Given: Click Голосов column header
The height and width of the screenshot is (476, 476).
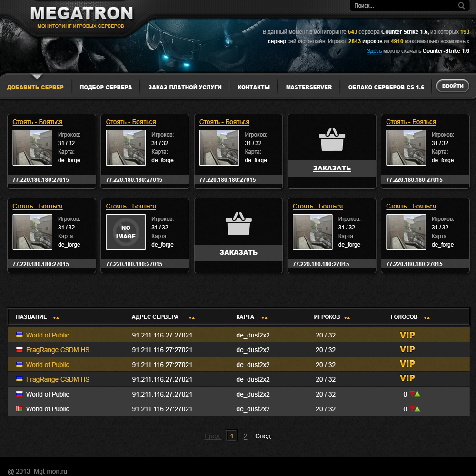Looking at the screenshot, I should click(x=404, y=317).
